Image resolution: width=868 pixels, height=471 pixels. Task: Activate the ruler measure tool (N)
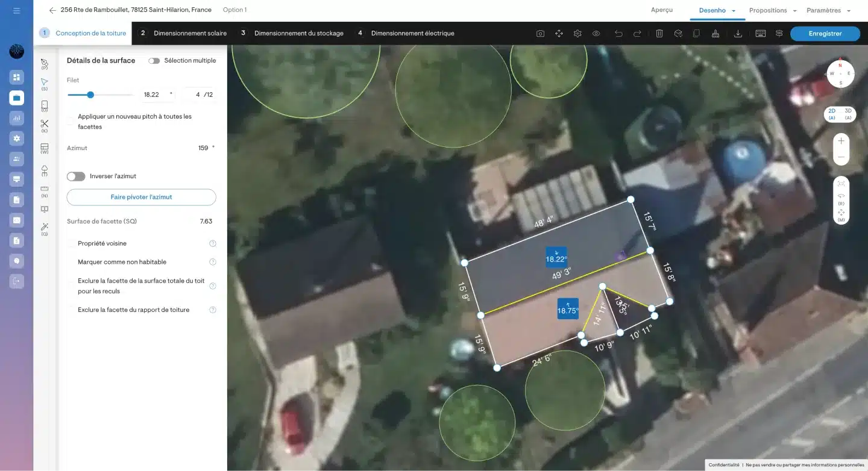(x=45, y=189)
